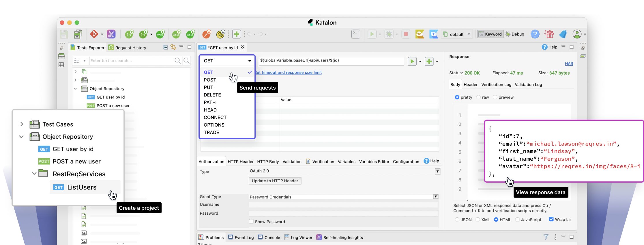Send the request with the green play button

[412, 61]
